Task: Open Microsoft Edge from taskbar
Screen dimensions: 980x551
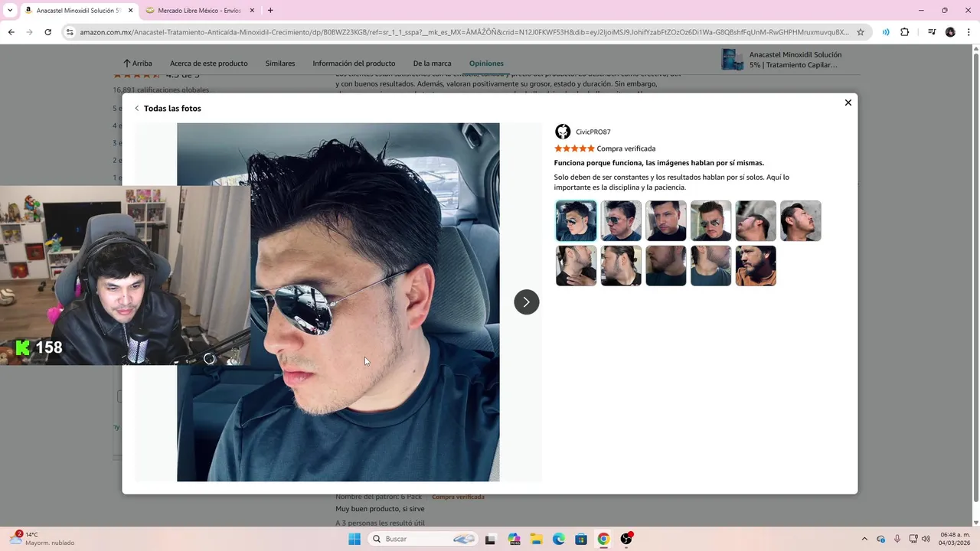Action: (x=559, y=539)
